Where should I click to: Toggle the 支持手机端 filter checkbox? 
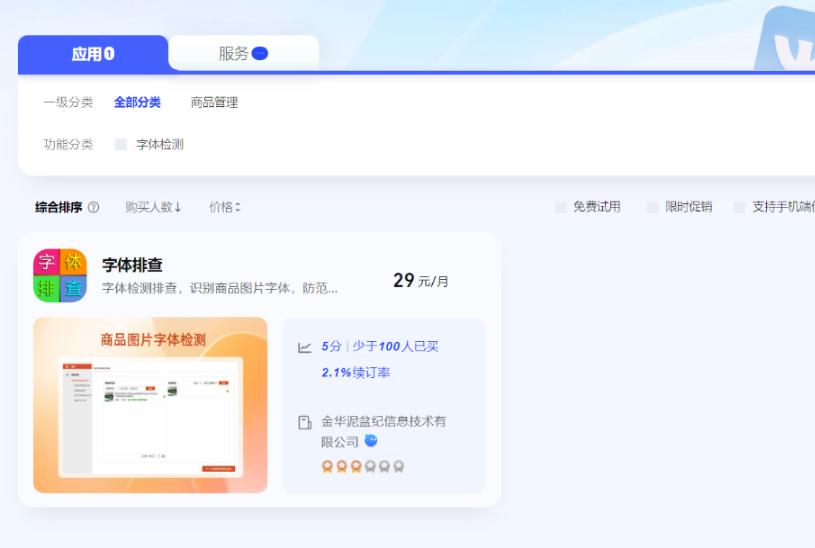pyautogui.click(x=739, y=207)
